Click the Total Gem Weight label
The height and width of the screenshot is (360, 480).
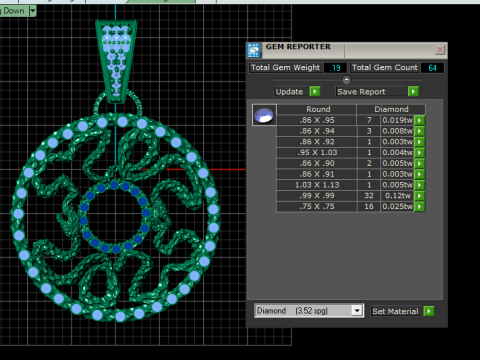pos(285,68)
